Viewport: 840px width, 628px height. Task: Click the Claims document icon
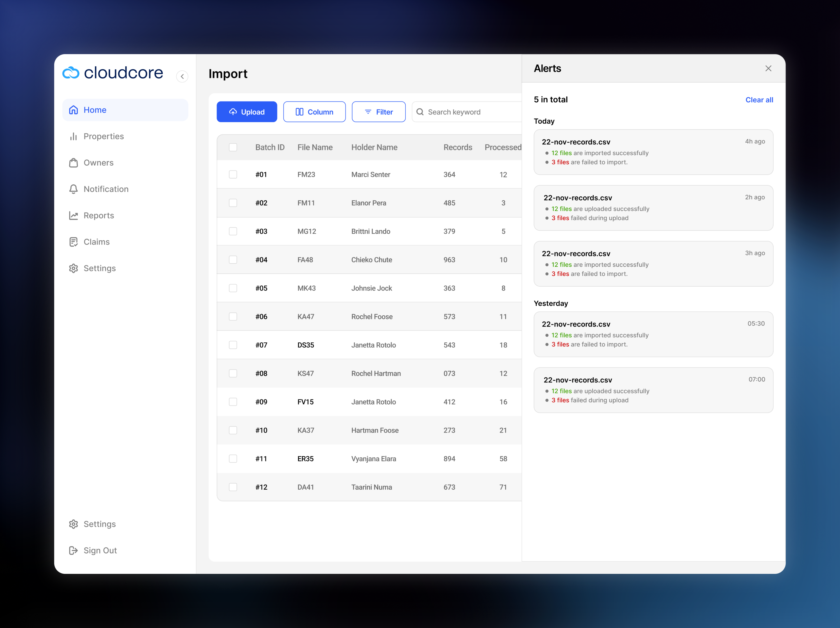tap(73, 242)
